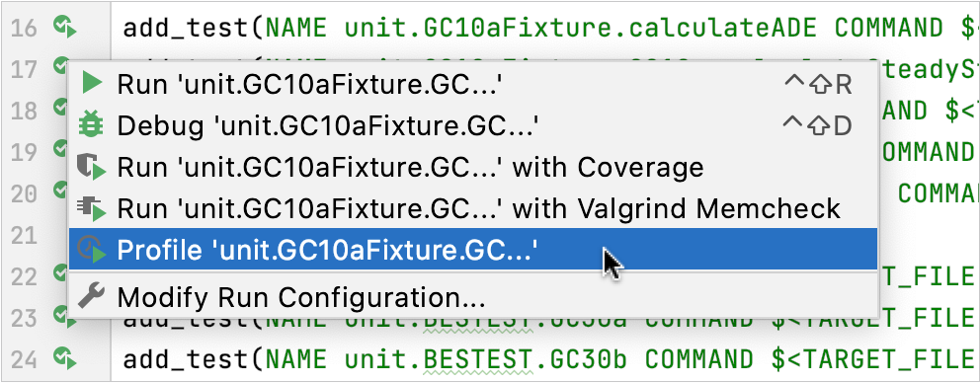Click the run gutter icon on line 16
This screenshot has height=383, width=980.
[x=64, y=28]
